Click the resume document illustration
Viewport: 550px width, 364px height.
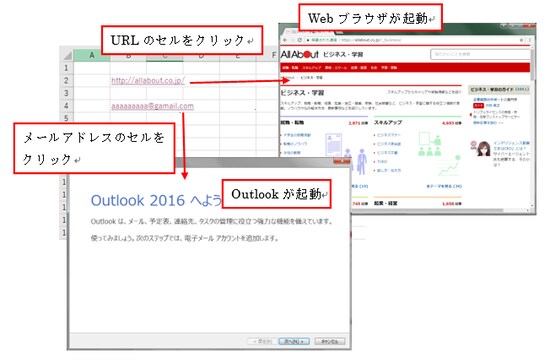coord(333,144)
